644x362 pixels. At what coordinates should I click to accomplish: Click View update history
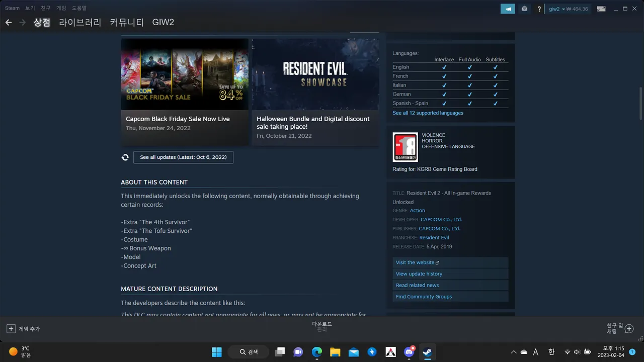click(x=450, y=274)
